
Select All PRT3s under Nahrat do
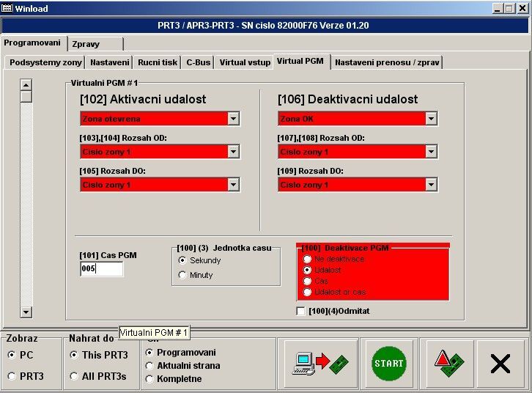(74, 376)
